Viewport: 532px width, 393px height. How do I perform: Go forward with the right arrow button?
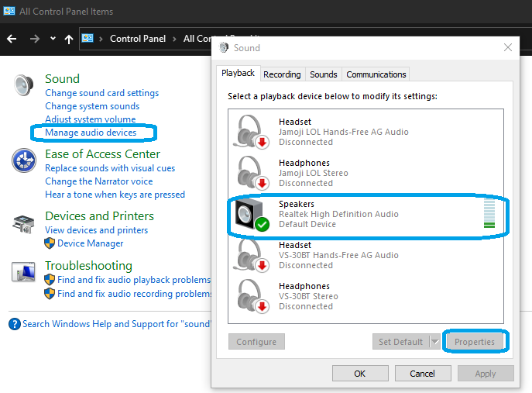pos(34,39)
